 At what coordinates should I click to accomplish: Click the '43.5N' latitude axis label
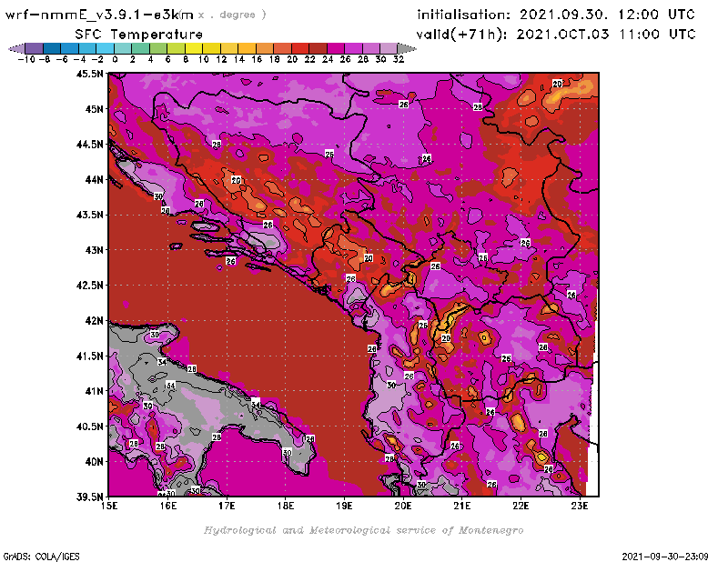tap(89, 215)
